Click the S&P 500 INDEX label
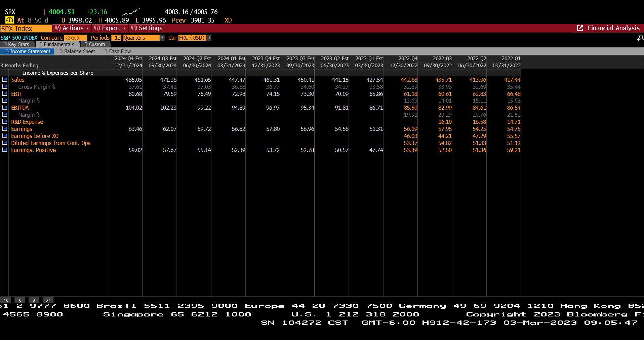 [x=19, y=38]
